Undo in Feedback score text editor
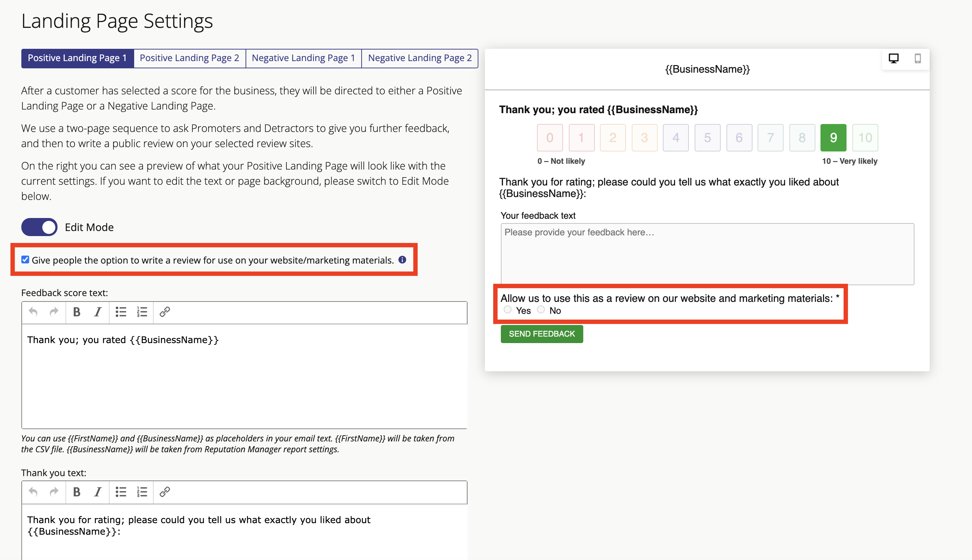 (x=33, y=312)
